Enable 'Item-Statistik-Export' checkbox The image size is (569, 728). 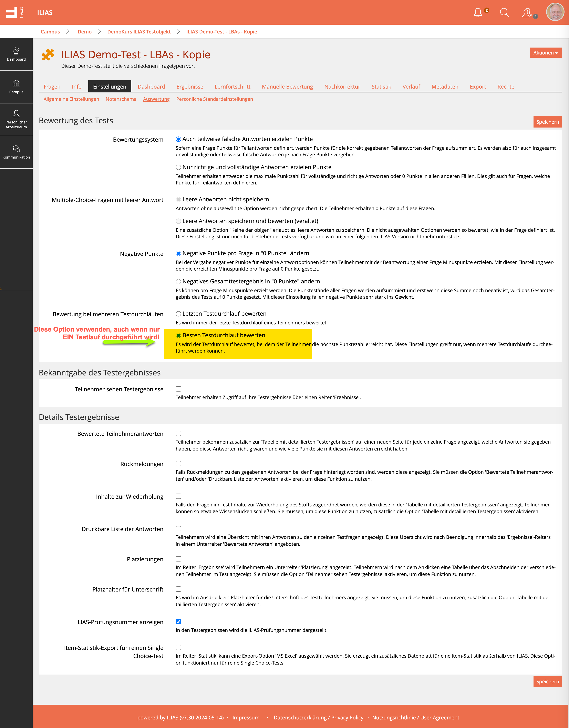(179, 647)
